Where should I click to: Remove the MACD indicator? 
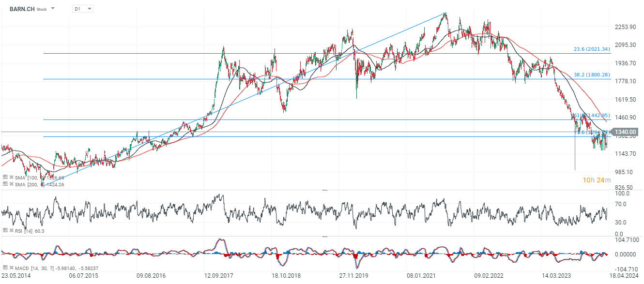11,268
